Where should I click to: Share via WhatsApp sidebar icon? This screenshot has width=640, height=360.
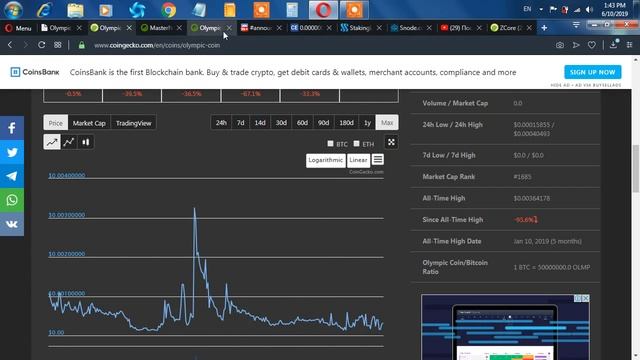[12, 200]
